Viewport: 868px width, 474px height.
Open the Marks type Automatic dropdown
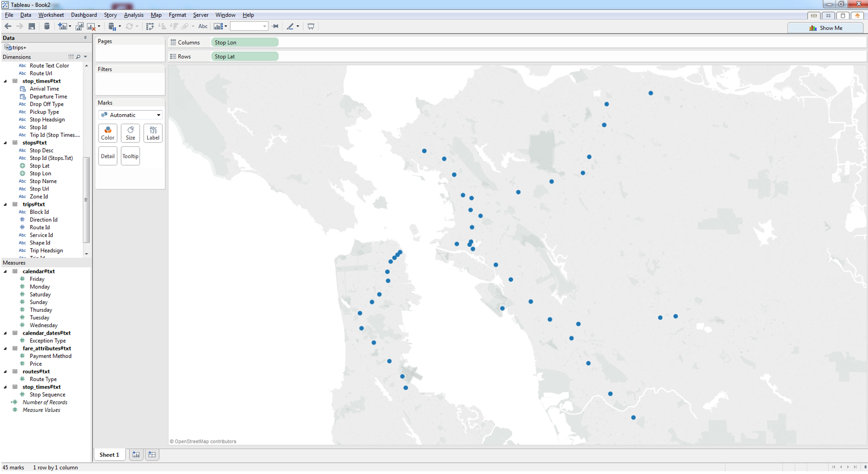(130, 115)
